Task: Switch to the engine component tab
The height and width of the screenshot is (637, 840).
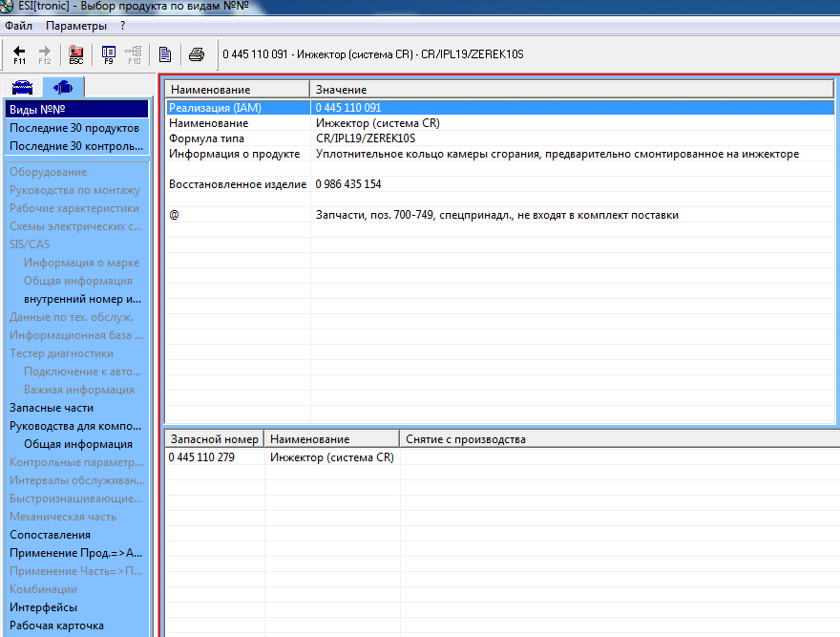Action: 63,88
